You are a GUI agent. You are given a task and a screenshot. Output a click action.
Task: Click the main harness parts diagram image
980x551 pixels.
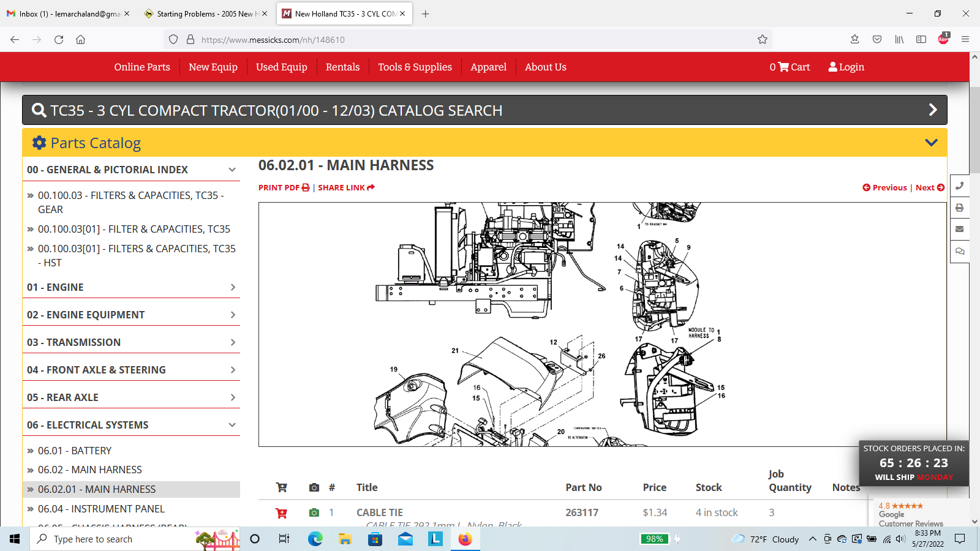coord(602,324)
